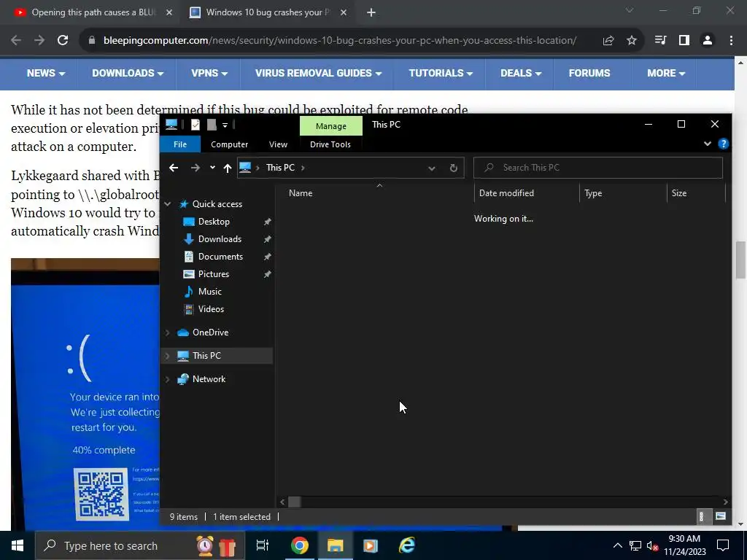Expand the OneDrive tree node

167,332
